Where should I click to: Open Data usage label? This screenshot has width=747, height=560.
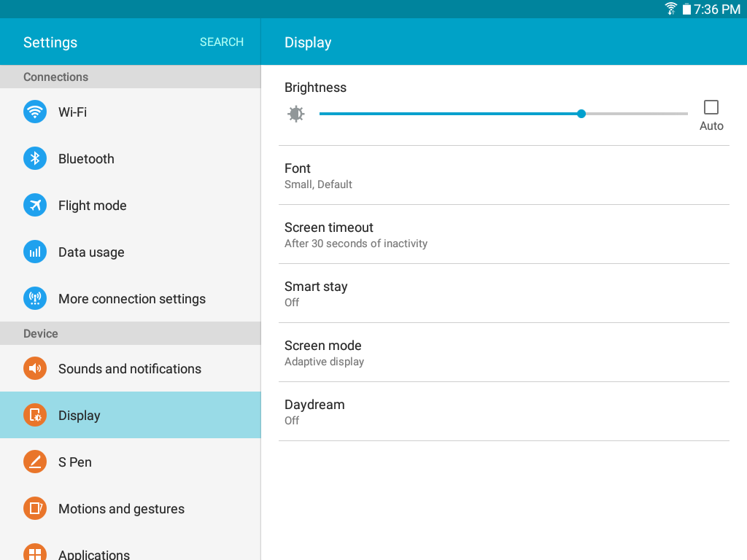pyautogui.click(x=91, y=252)
